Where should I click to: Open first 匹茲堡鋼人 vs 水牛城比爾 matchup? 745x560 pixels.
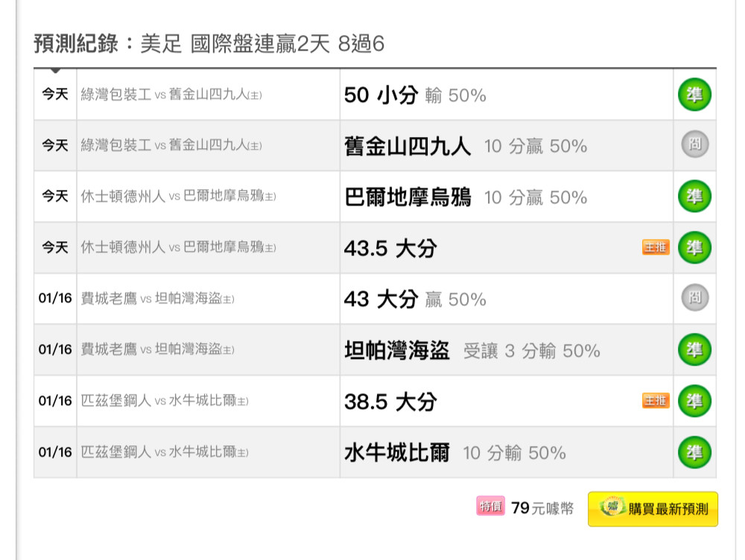165,401
